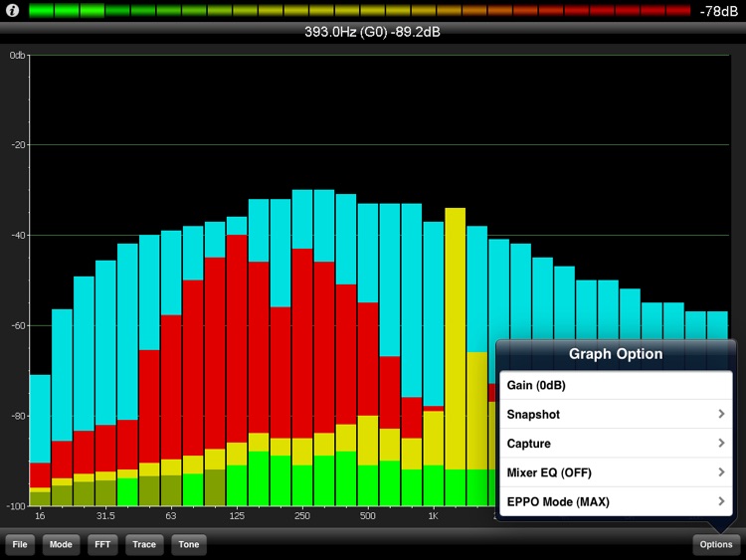Expand chevron next to EPPO Mode
The width and height of the screenshot is (746, 560).
[x=721, y=501]
